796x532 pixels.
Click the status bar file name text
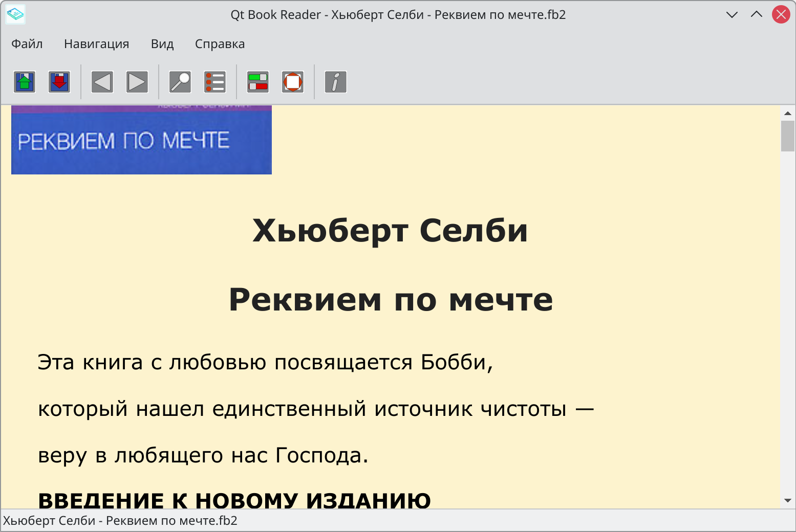click(x=120, y=521)
